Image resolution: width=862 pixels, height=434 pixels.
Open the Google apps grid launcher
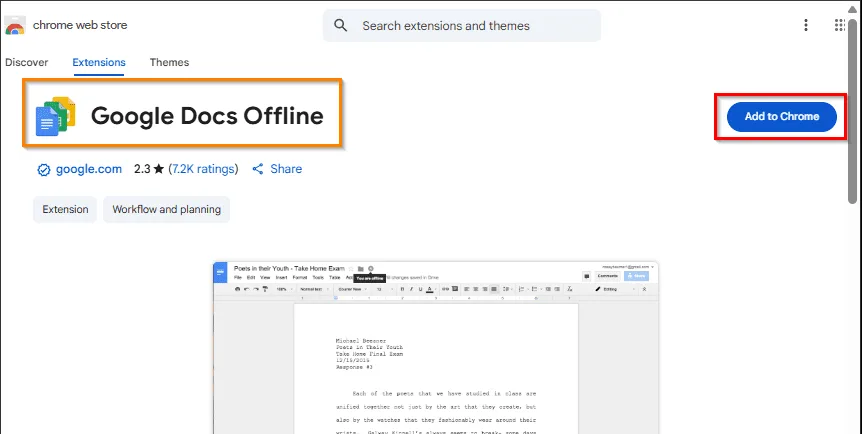click(839, 25)
